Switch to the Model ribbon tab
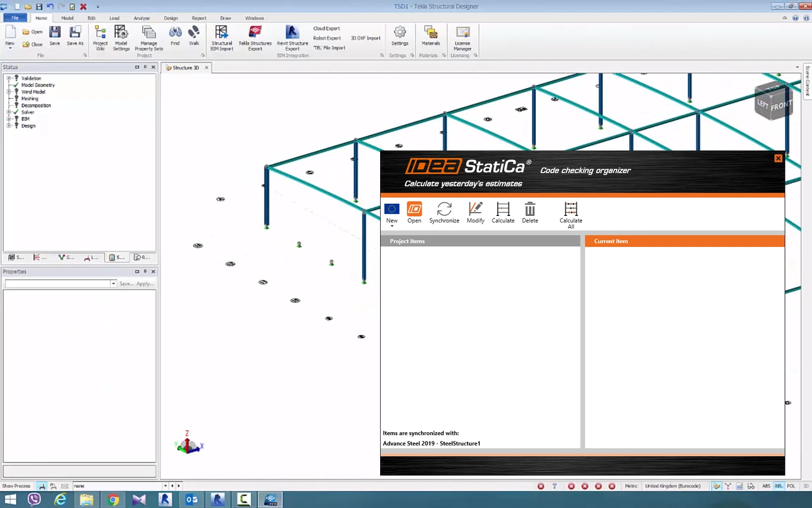Viewport: 812px width, 508px height. pyautogui.click(x=67, y=18)
